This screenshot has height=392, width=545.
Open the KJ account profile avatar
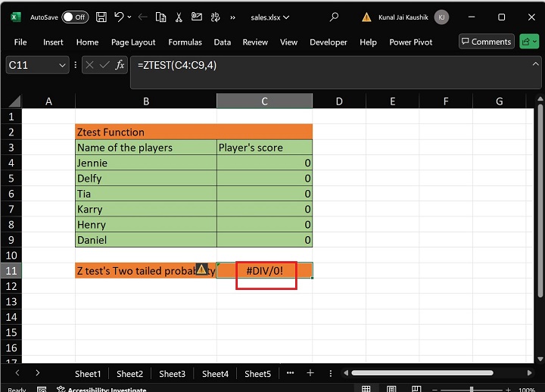click(441, 17)
